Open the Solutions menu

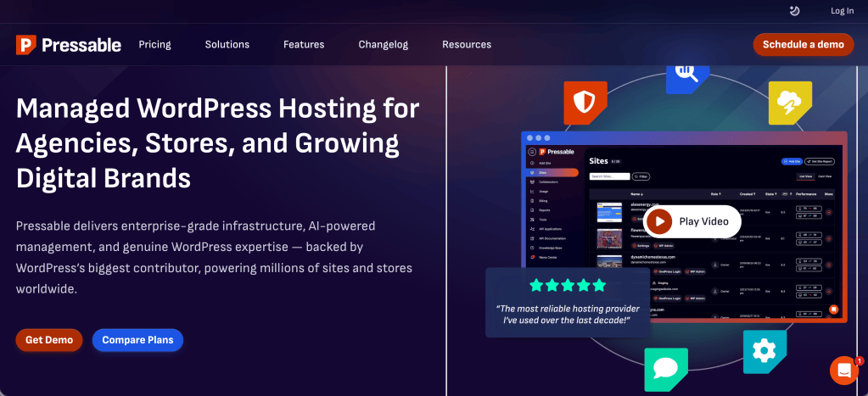tap(227, 45)
